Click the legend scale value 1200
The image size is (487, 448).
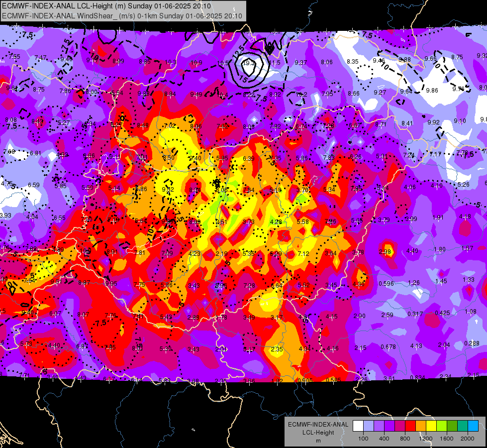tap(425, 439)
